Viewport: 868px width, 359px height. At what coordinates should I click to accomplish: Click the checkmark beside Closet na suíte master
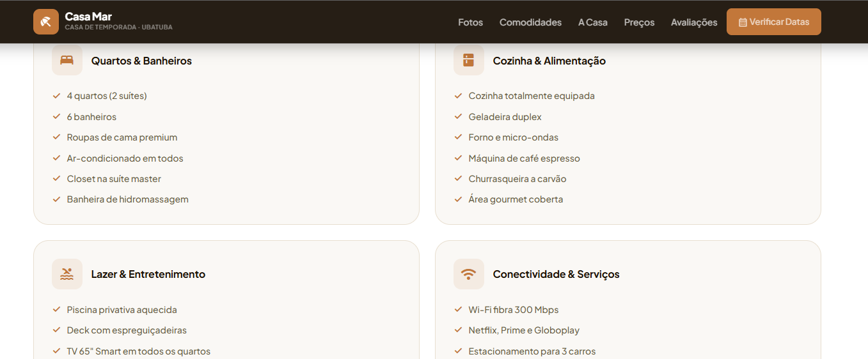tap(56, 179)
